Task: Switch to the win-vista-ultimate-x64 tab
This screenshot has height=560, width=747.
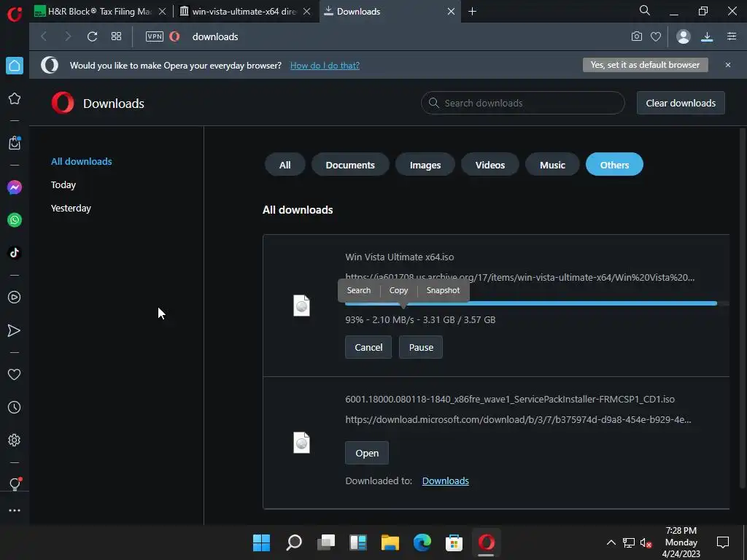Action: (244, 12)
